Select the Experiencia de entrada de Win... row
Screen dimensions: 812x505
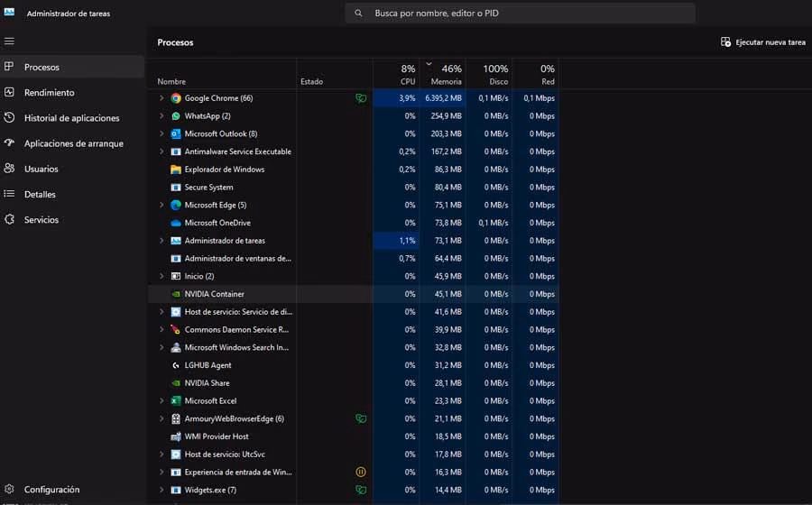pos(353,473)
